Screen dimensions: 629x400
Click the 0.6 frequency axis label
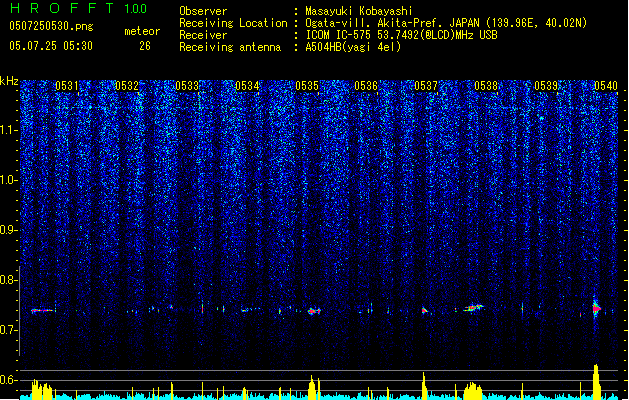[9, 380]
